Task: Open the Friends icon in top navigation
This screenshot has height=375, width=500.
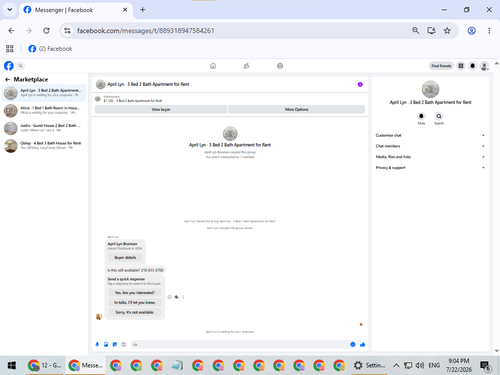Action: [x=246, y=66]
